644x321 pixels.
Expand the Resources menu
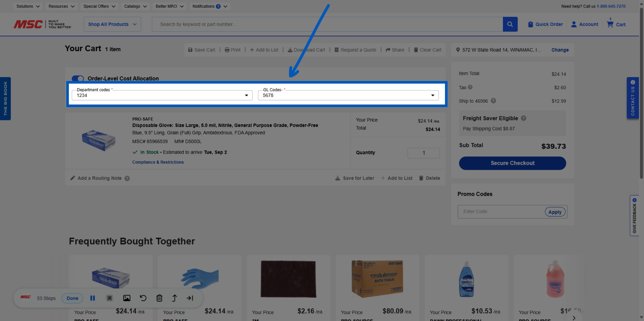61,6
